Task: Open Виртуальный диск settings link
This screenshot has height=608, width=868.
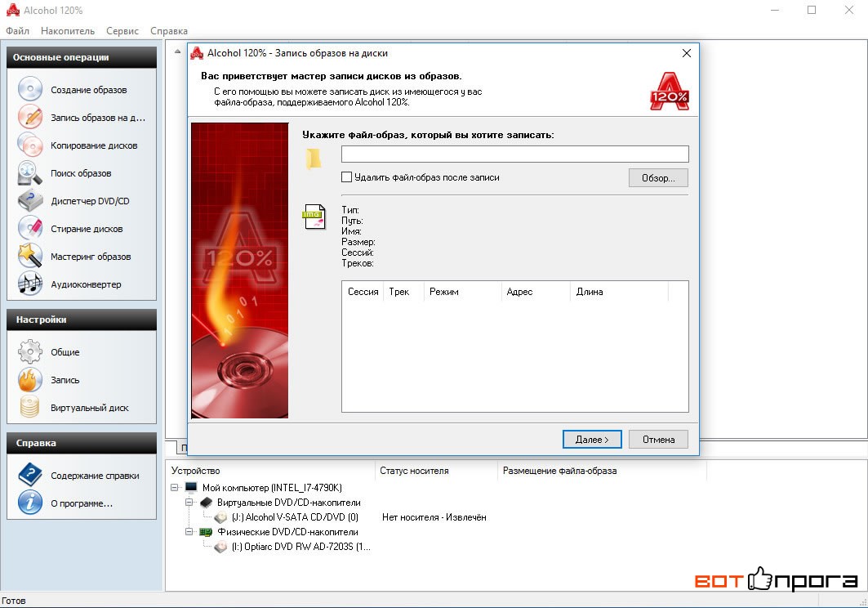Action: pos(90,407)
